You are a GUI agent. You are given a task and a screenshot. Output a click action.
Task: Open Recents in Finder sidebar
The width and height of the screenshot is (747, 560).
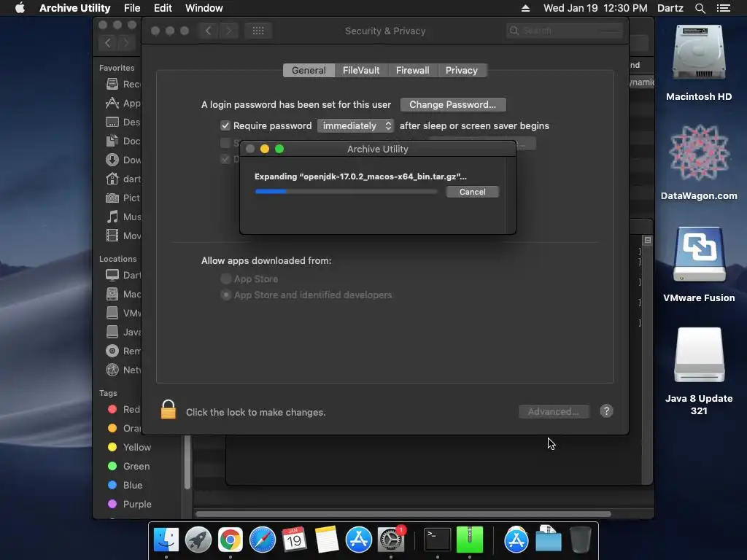[x=123, y=85]
